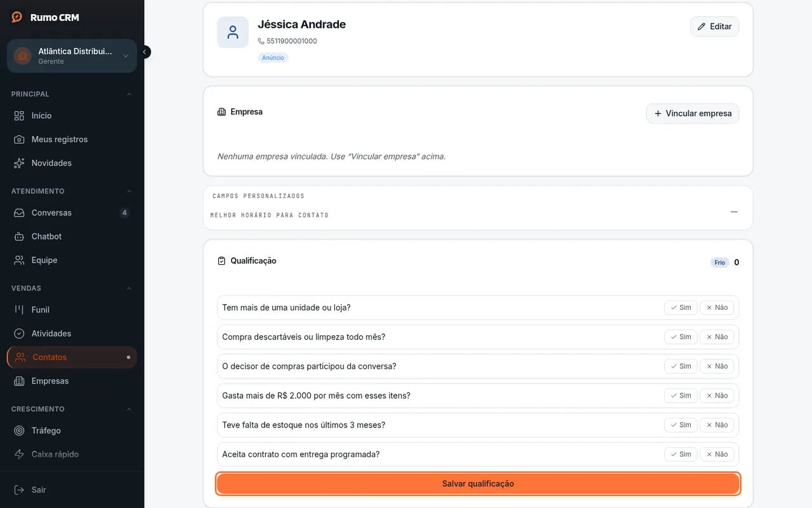Screen dimensions: 812x508
Task: Click Salvar qualificação button
Action: 478,484
